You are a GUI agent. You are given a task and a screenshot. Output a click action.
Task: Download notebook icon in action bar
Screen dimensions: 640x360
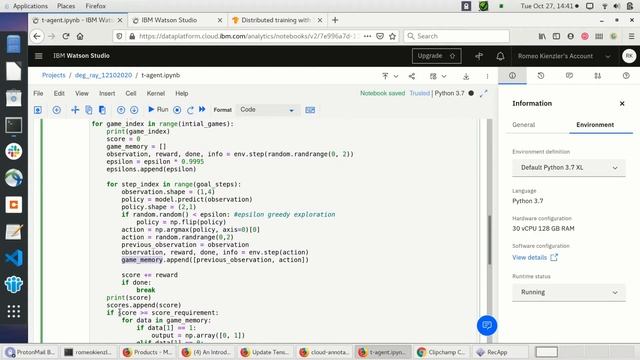pos(466,76)
